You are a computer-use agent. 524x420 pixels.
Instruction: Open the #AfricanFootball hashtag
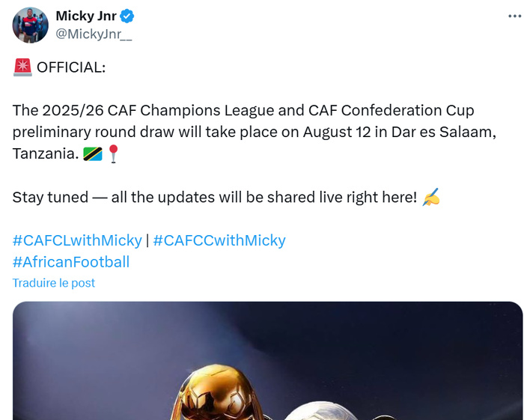[x=71, y=262]
